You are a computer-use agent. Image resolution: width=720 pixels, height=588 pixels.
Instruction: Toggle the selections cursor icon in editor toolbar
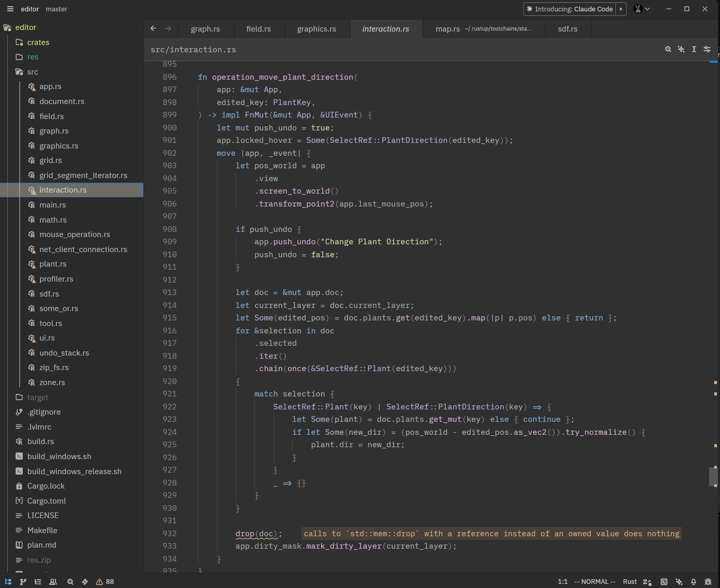coord(694,49)
